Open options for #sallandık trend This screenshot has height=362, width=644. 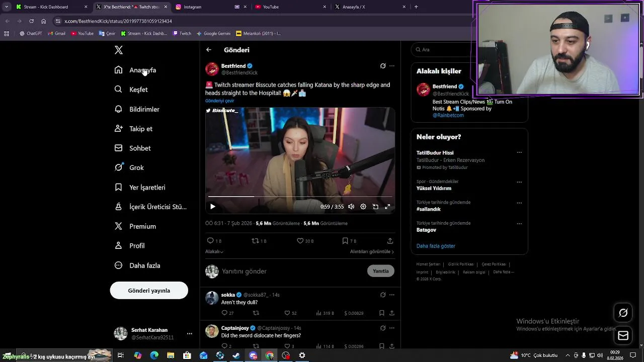(x=519, y=203)
